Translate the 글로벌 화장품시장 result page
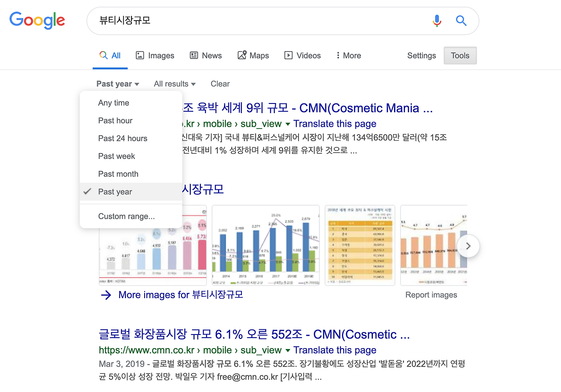The height and width of the screenshot is (392, 561). [x=335, y=350]
